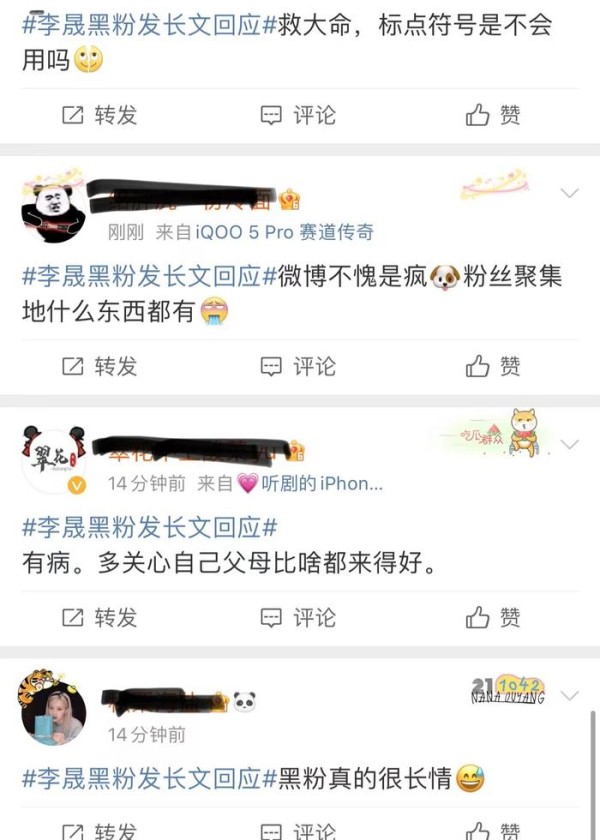This screenshot has width=600, height=840.
Task: Open comments on the 标点符号 post
Action: (298, 115)
